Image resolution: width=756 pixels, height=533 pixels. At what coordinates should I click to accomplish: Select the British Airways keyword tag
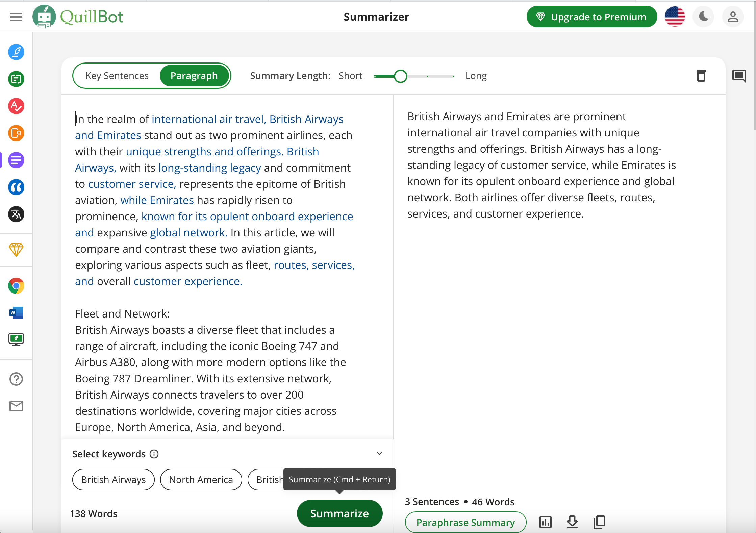pyautogui.click(x=113, y=479)
